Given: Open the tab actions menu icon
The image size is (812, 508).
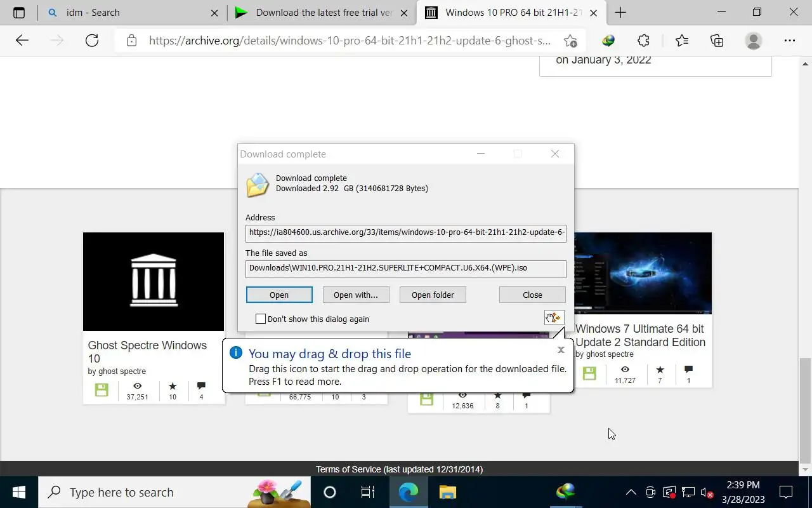Looking at the screenshot, I should (x=19, y=13).
